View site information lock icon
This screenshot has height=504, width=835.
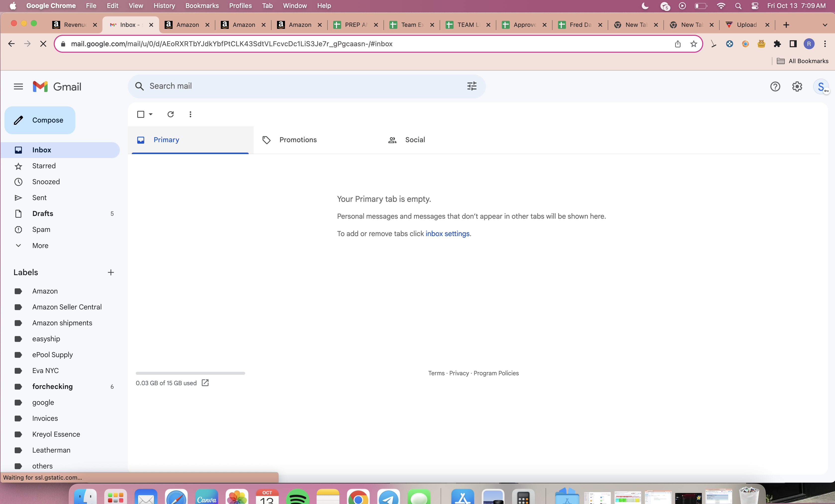(63, 44)
